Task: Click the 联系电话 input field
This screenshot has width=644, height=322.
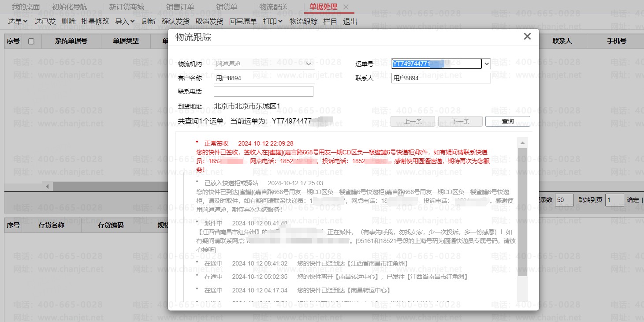Action: pyautogui.click(x=263, y=91)
